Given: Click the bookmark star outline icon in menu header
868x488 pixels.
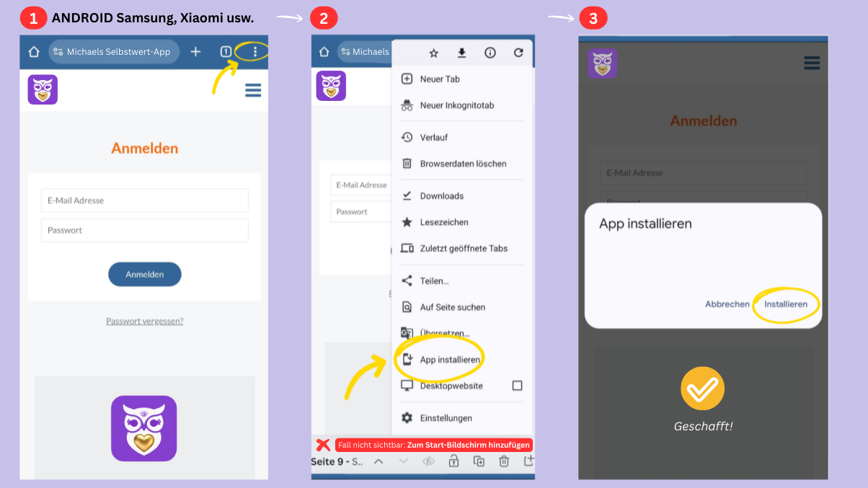Looking at the screenshot, I should (434, 53).
